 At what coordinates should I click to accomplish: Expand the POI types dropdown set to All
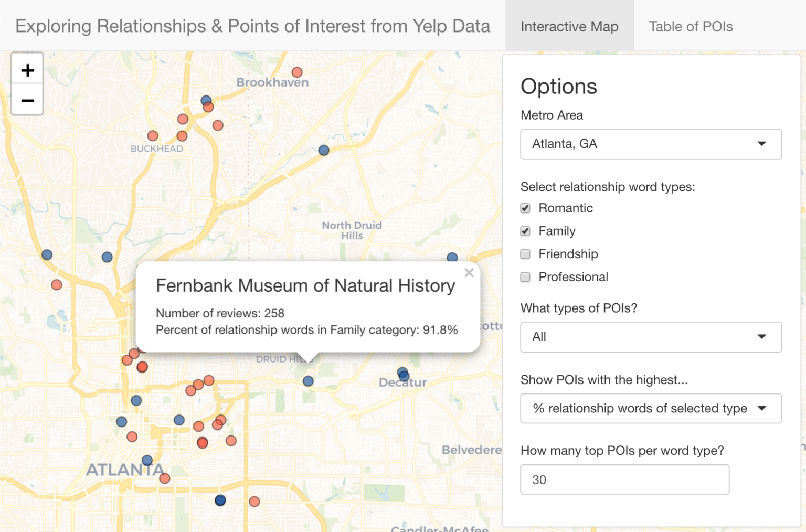point(651,337)
